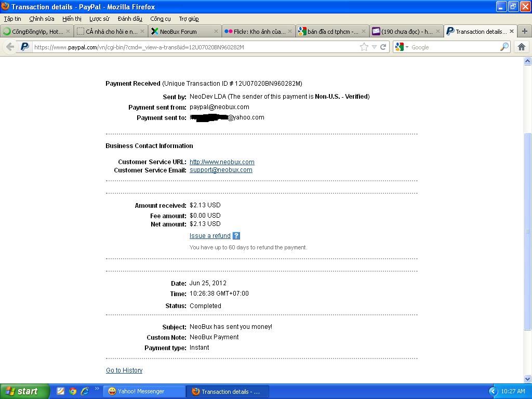This screenshot has width=532, height=399.
Task: Open the Tập tin menu
Action: coord(12,19)
